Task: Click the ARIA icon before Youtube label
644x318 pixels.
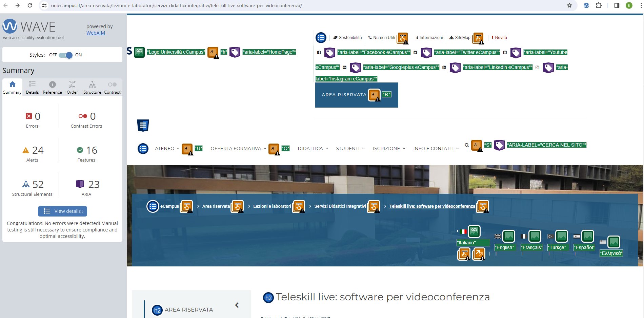Action: tap(516, 53)
